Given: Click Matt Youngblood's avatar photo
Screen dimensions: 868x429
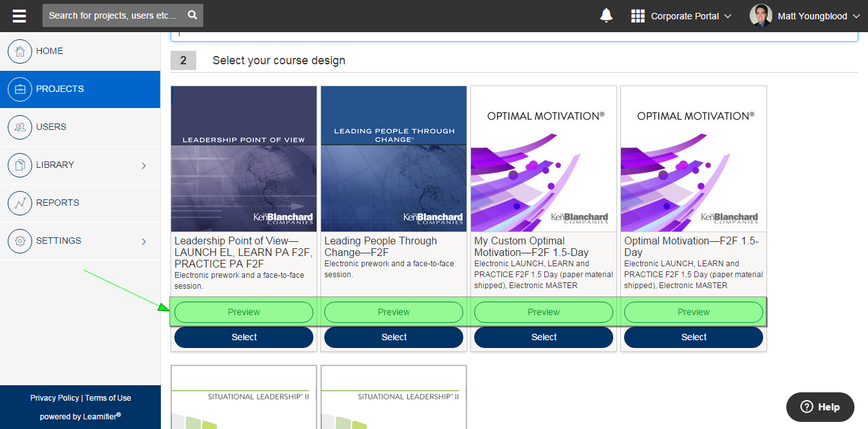Looking at the screenshot, I should [761, 16].
